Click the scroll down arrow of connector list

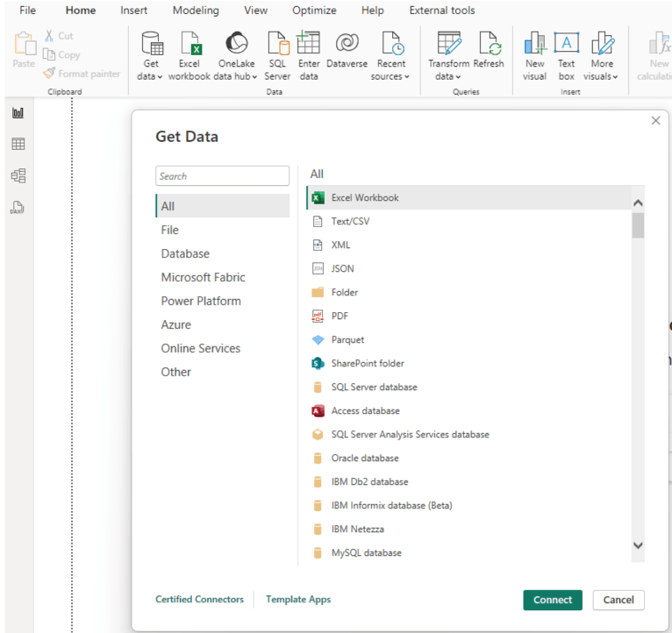tap(638, 545)
